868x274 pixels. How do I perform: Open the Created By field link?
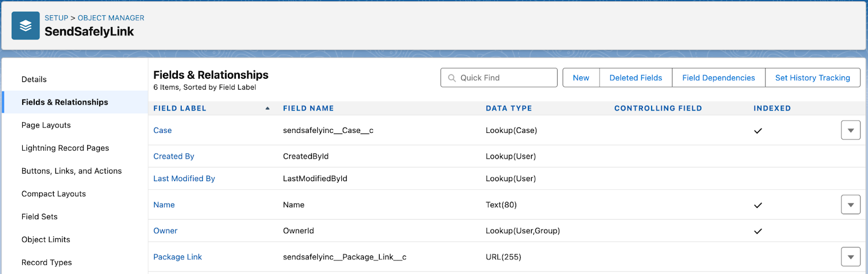[x=174, y=156]
